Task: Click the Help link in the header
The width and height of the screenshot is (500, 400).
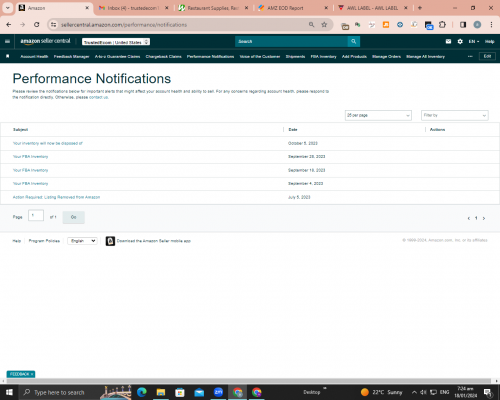Action: coord(489,41)
